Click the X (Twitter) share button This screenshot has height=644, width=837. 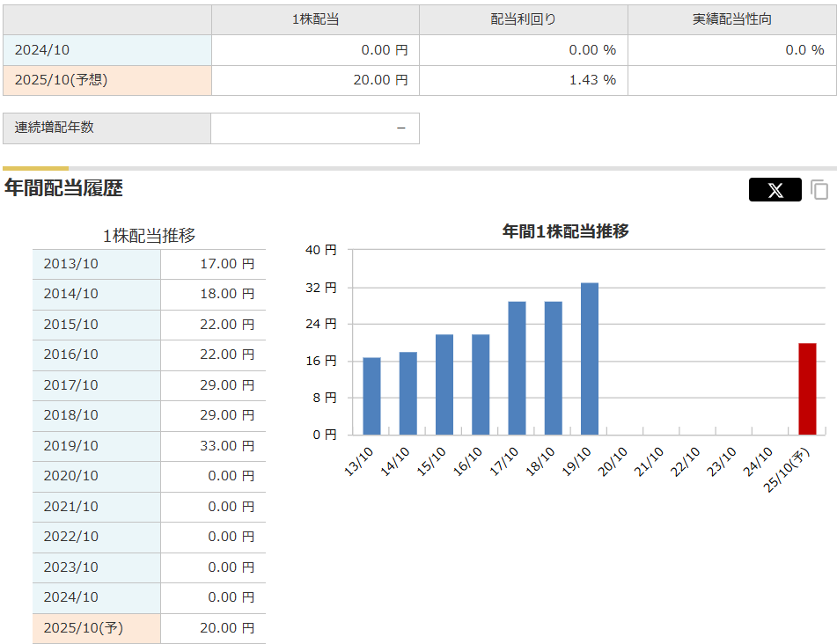pos(775,190)
